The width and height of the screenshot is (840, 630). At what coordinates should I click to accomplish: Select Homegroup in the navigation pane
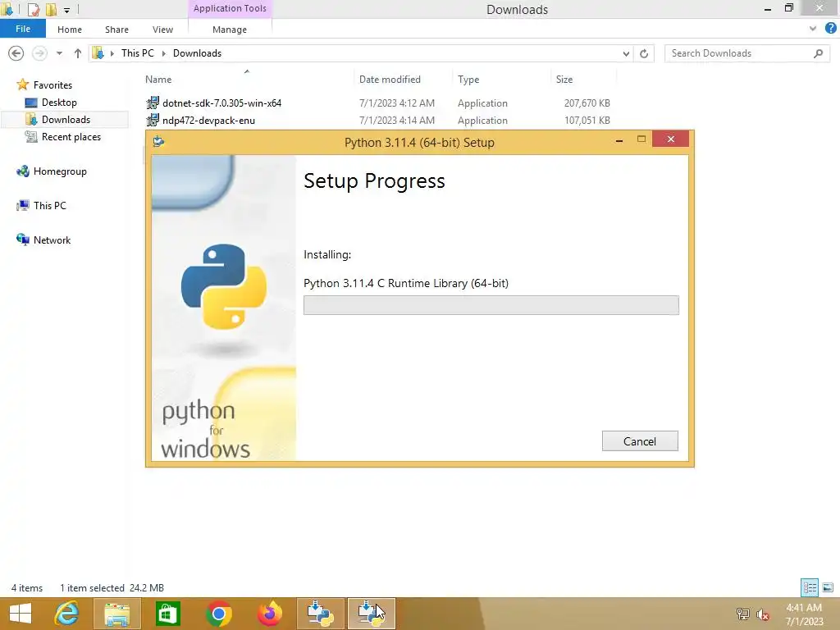coord(59,171)
